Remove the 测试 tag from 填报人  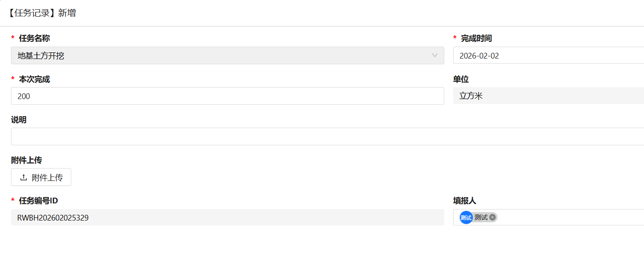(x=492, y=217)
